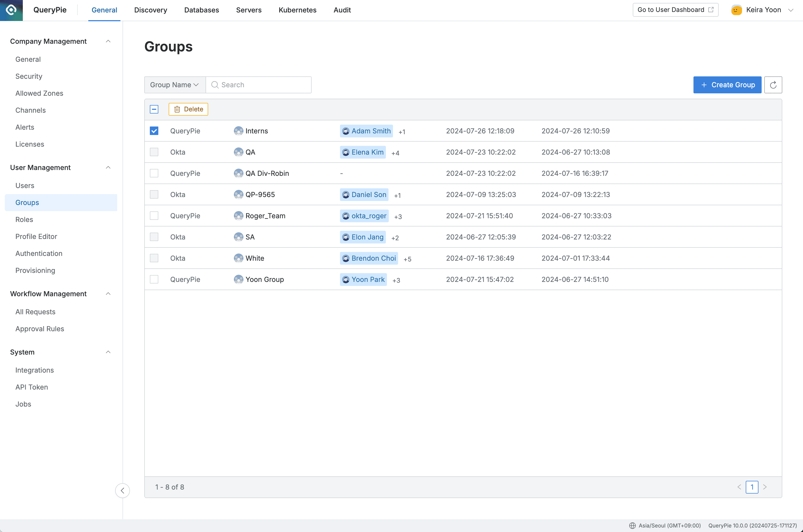
Task: Collapse the sidebar using the chevron circle
Action: (123, 490)
